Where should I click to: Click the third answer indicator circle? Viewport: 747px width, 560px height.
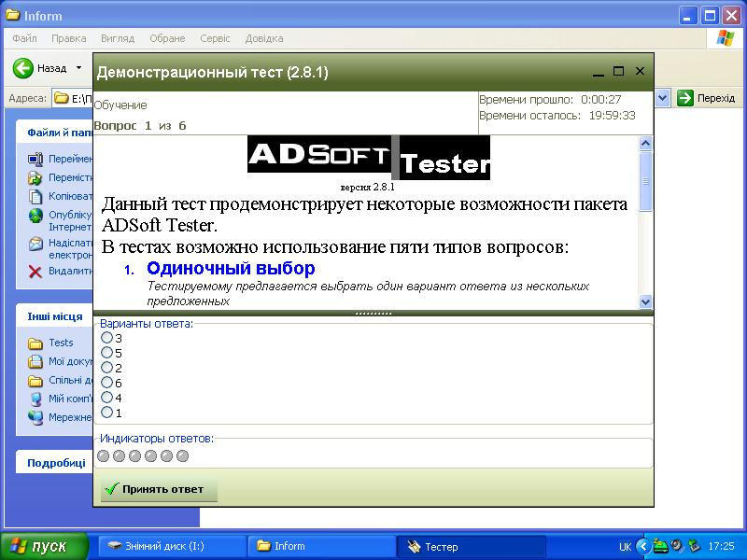click(134, 456)
